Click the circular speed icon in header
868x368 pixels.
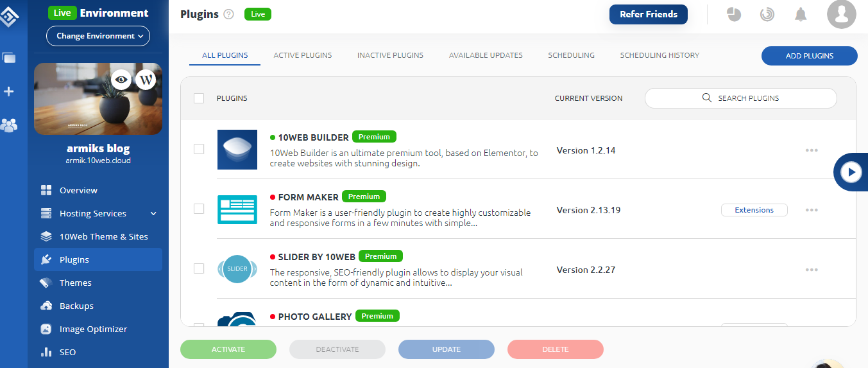pos(767,14)
